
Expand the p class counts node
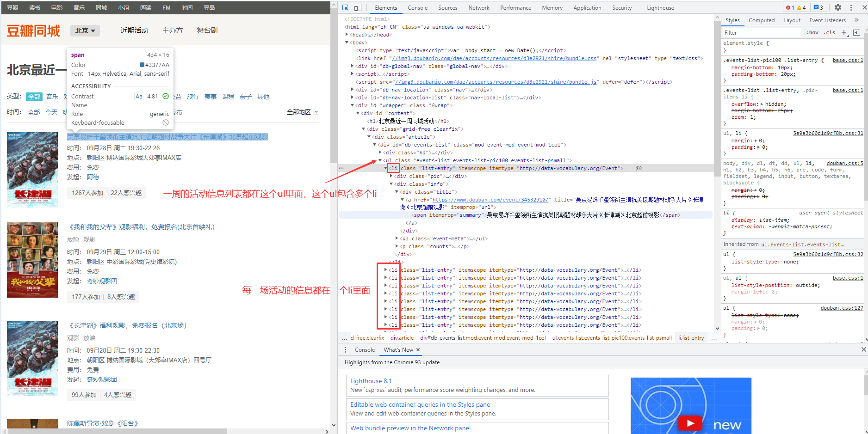[x=397, y=246]
